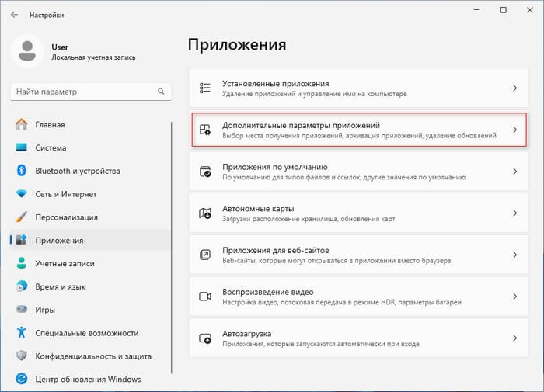This screenshot has height=392, width=544.
Task: Expand Установленные приложения with its chevron
Action: [514, 88]
